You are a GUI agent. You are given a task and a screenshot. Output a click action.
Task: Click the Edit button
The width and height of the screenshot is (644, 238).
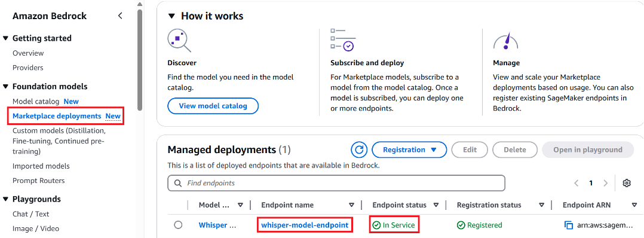pos(470,149)
